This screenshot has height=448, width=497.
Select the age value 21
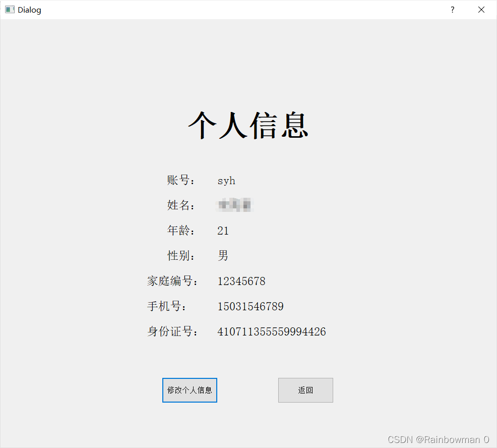223,231
